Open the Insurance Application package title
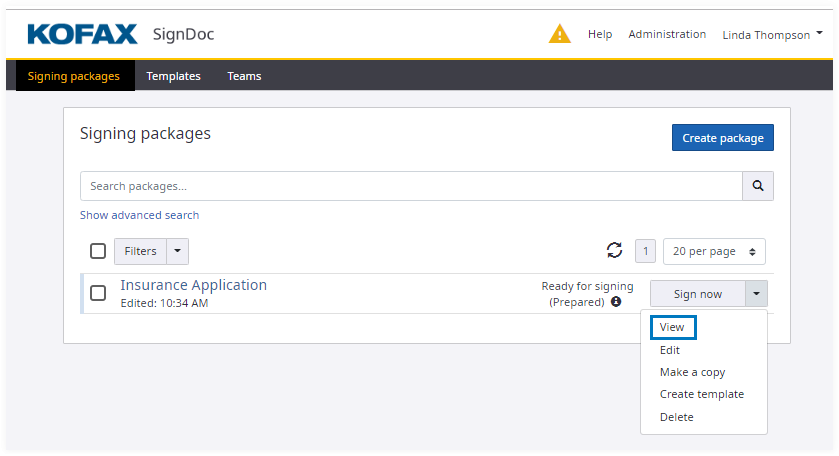This screenshot has height=456, width=839. coord(193,285)
